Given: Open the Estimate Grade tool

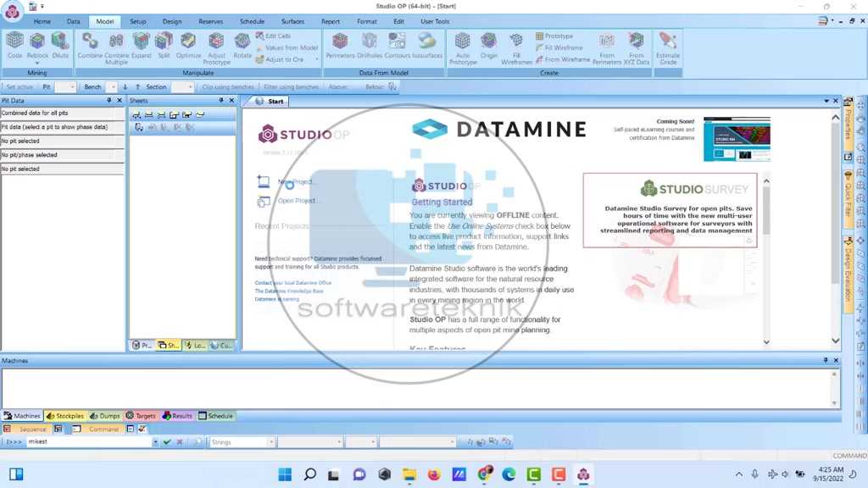Looking at the screenshot, I should (x=668, y=48).
